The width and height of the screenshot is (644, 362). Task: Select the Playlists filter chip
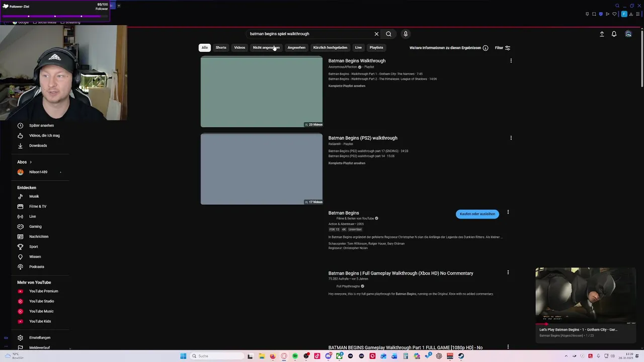[x=376, y=47]
